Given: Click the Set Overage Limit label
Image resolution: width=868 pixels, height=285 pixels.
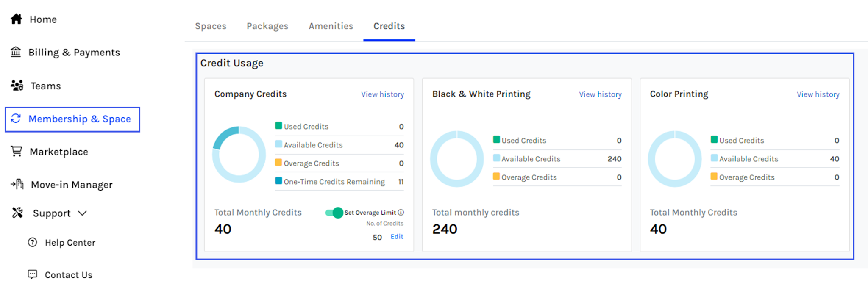Looking at the screenshot, I should pyautogui.click(x=370, y=213).
